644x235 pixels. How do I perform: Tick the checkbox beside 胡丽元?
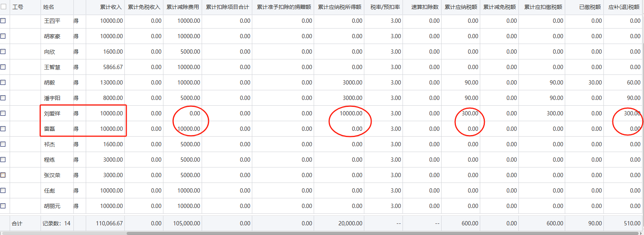point(3,206)
